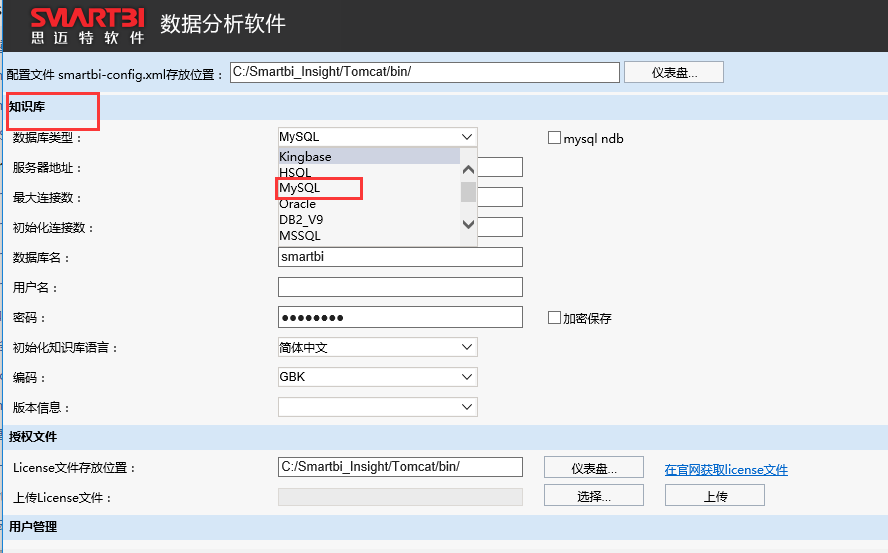This screenshot has height=553, width=888.
Task: Enable the mysql ndb checkbox
Action: (554, 138)
